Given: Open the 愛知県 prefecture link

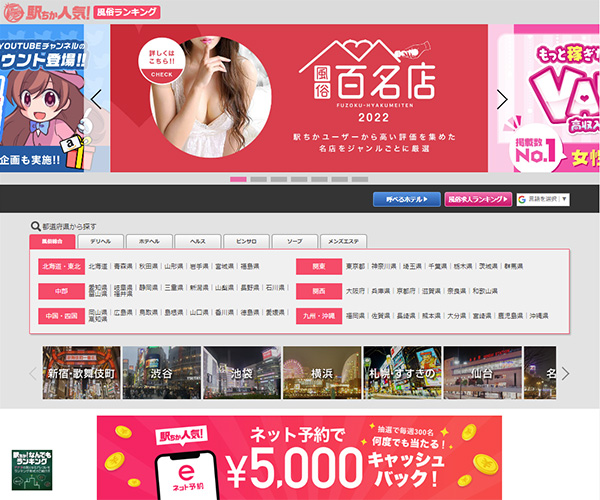Looking at the screenshot, I should [x=98, y=286].
